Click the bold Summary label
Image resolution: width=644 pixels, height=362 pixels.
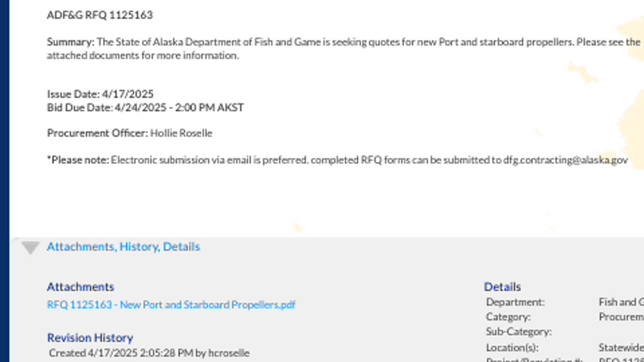pyautogui.click(x=70, y=42)
